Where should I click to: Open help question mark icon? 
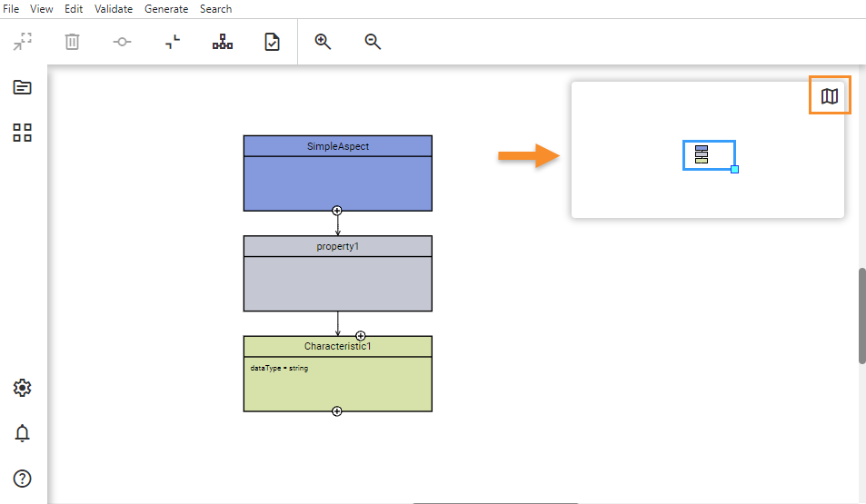[x=23, y=479]
